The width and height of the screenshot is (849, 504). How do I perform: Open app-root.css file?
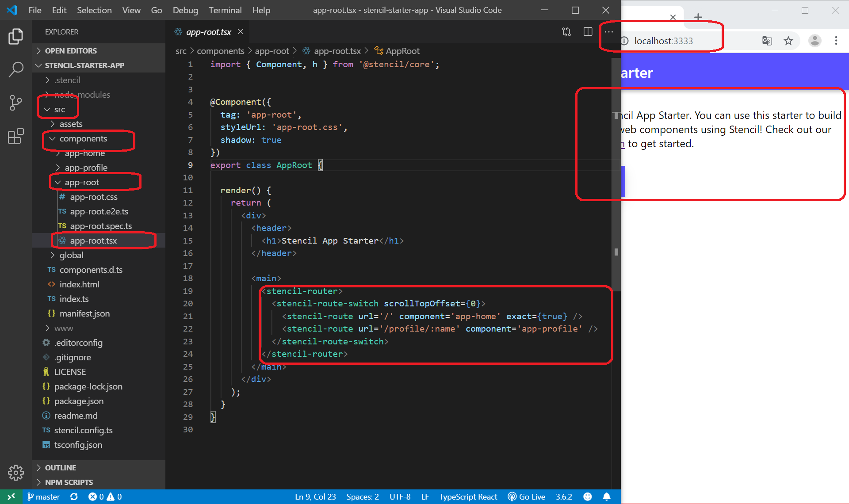(x=99, y=197)
